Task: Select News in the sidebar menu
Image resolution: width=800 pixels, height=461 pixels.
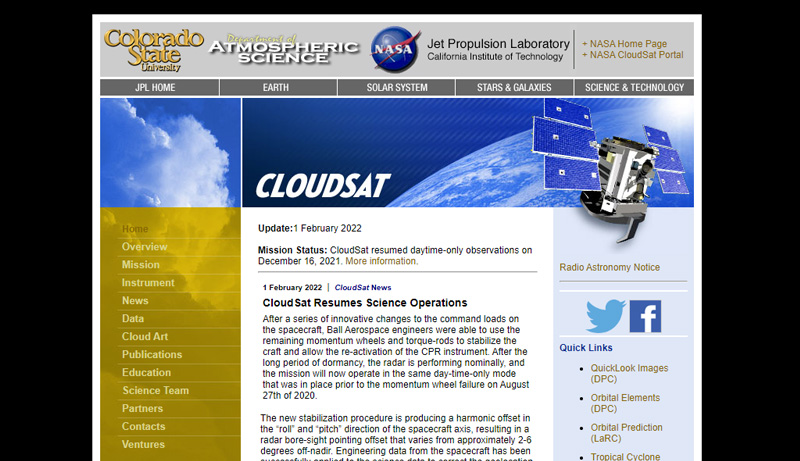Action: pos(135,301)
